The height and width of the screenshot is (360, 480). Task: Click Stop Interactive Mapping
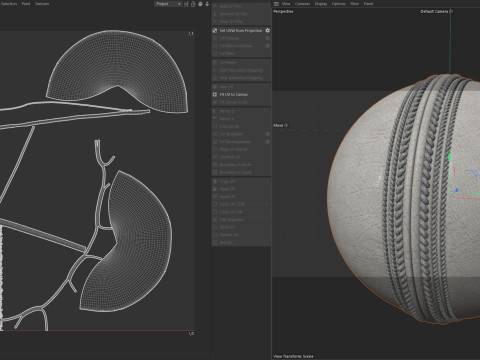pos(241,78)
